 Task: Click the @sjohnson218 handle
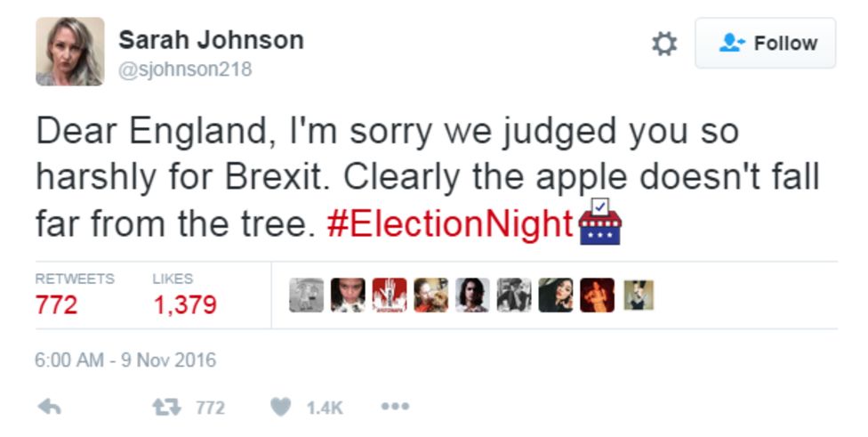185,69
